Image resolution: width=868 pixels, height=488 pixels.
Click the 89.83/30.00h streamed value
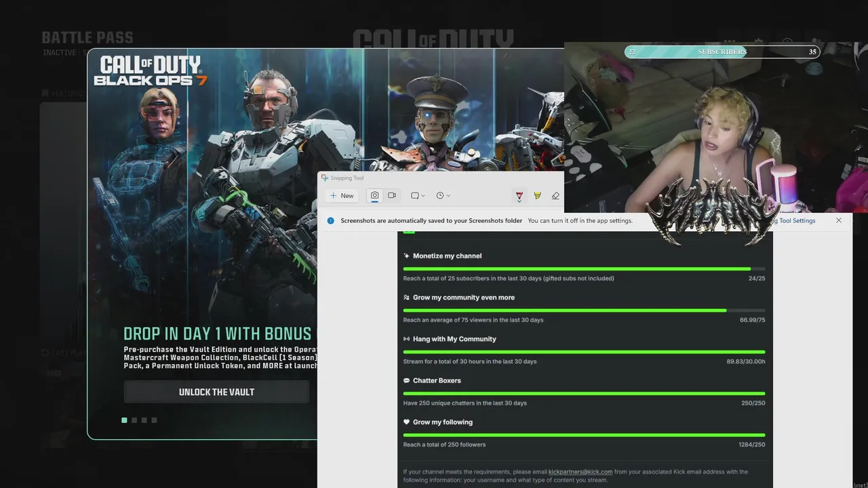pyautogui.click(x=746, y=362)
